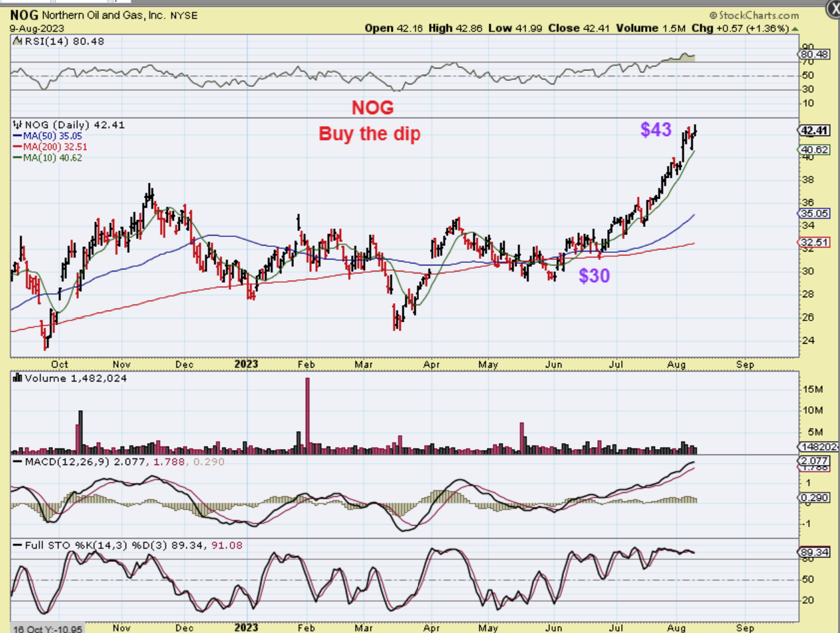Click the 40.62 MA(10) tag on right axis
The height and width of the screenshot is (633, 840).
[x=814, y=150]
